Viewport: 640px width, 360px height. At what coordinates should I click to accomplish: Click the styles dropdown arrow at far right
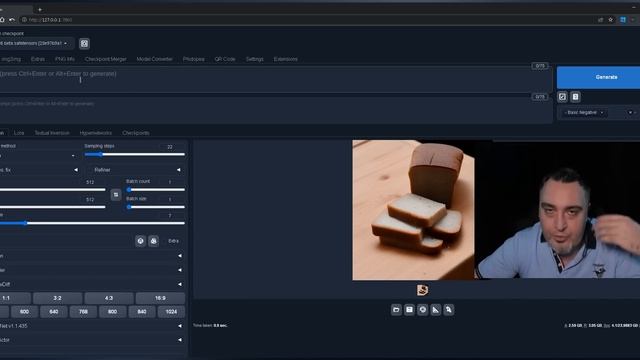coord(630,112)
